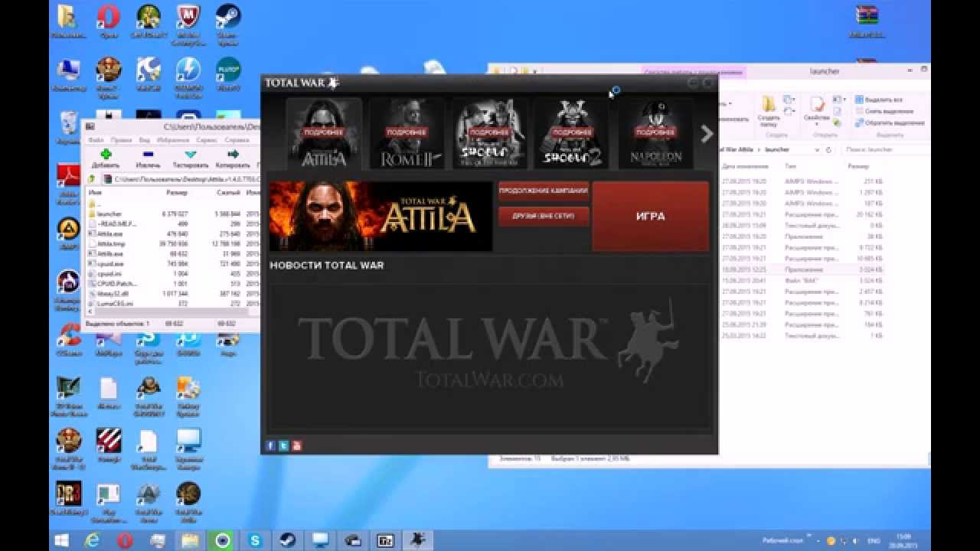Open the launcher's Twitter icon
Image resolution: width=980 pixels, height=551 pixels.
point(284,445)
